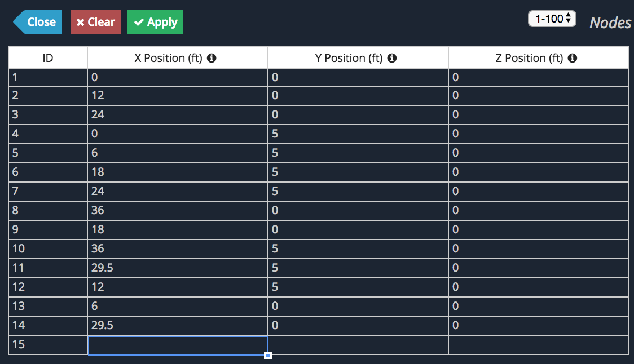The width and height of the screenshot is (634, 364).
Task: Click the red Clear button
Action: pyautogui.click(x=96, y=22)
